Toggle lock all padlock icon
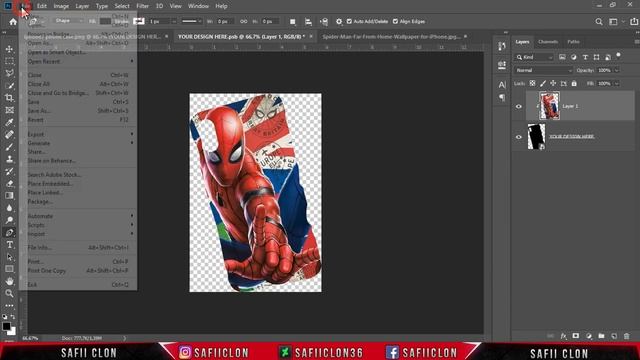The width and height of the screenshot is (640, 360). [574, 83]
